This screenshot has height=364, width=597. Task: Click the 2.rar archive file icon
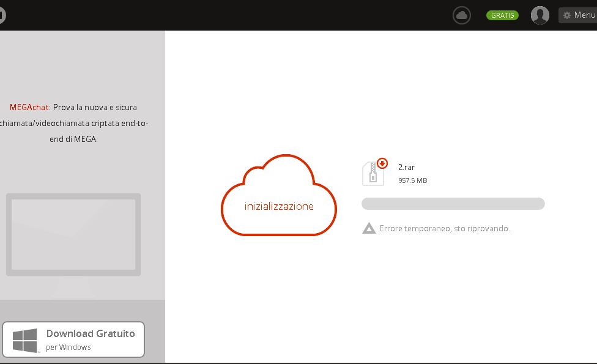373,174
